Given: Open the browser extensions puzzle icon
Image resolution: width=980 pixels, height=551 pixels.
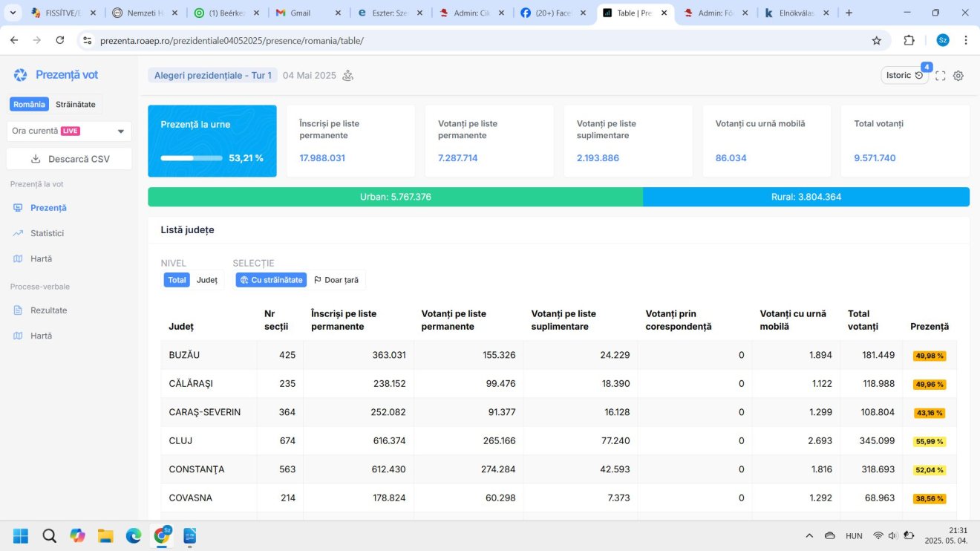Looking at the screenshot, I should (x=909, y=40).
